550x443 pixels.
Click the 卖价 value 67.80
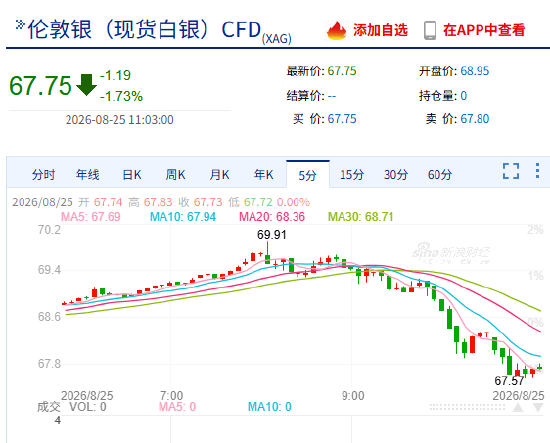click(x=475, y=119)
